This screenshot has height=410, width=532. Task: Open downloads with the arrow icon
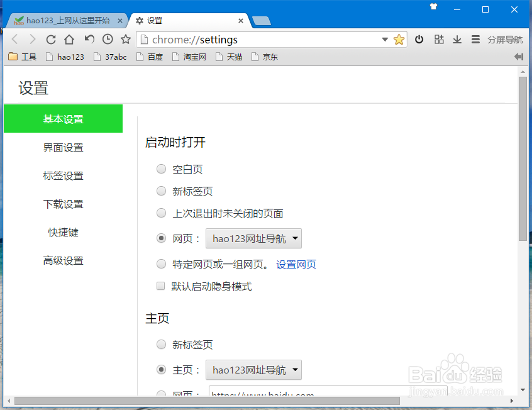[x=457, y=39]
